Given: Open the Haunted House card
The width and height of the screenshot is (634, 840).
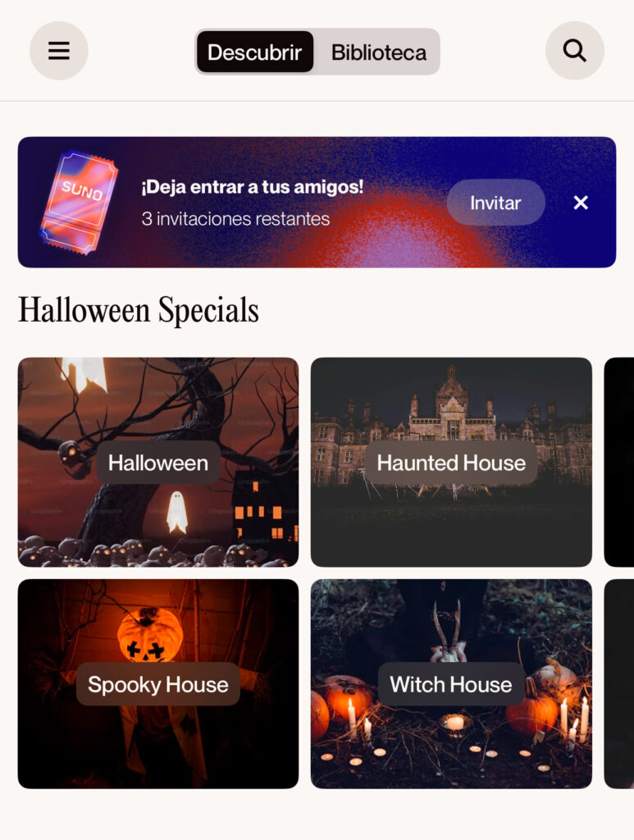Looking at the screenshot, I should click(451, 462).
